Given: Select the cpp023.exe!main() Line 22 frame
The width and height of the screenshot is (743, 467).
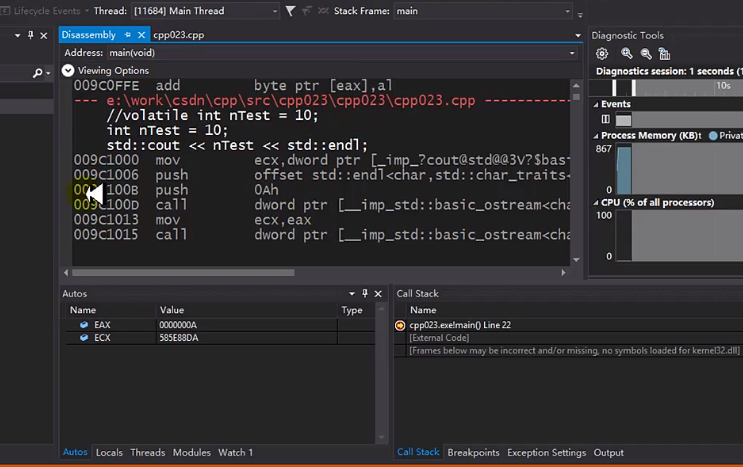Looking at the screenshot, I should (x=460, y=325).
